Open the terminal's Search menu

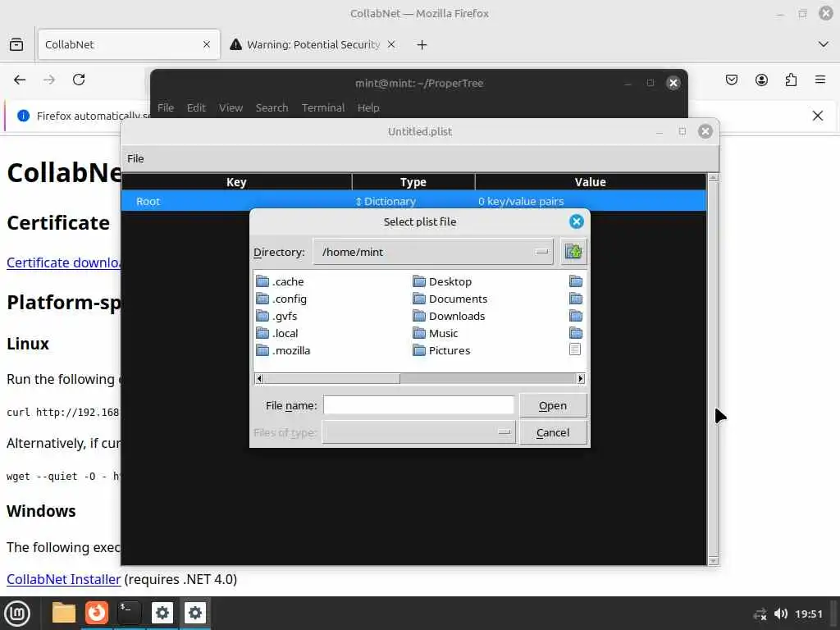[x=272, y=107]
